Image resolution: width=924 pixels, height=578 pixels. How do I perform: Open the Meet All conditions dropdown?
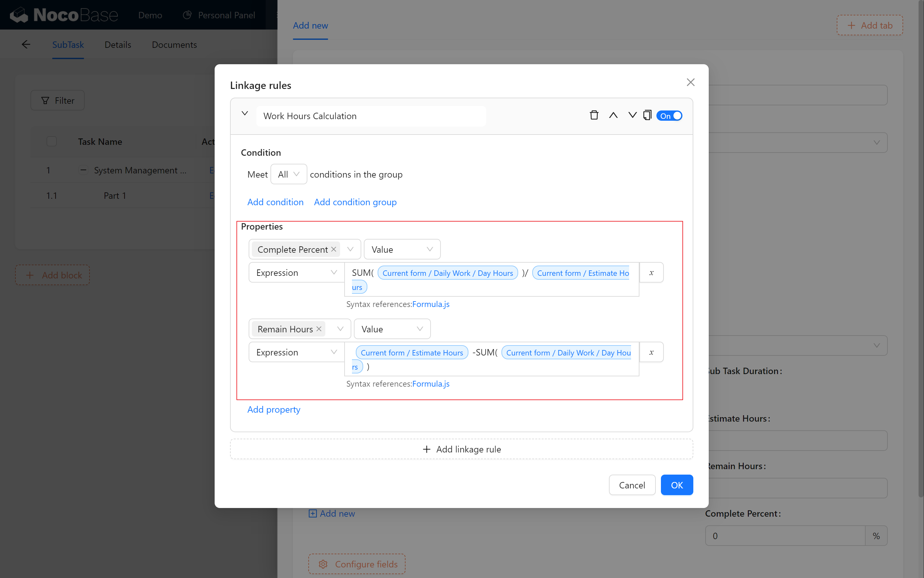289,174
